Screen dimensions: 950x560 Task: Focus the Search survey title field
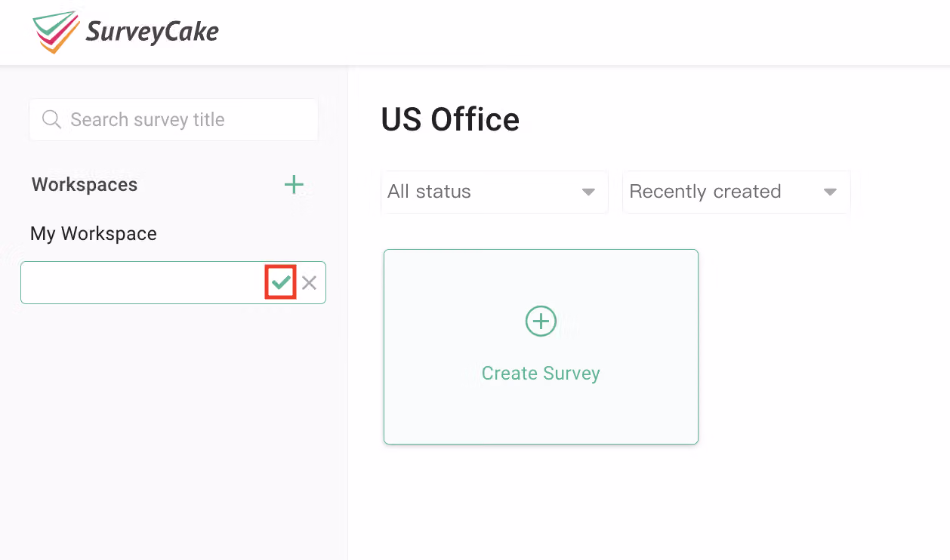point(174,119)
